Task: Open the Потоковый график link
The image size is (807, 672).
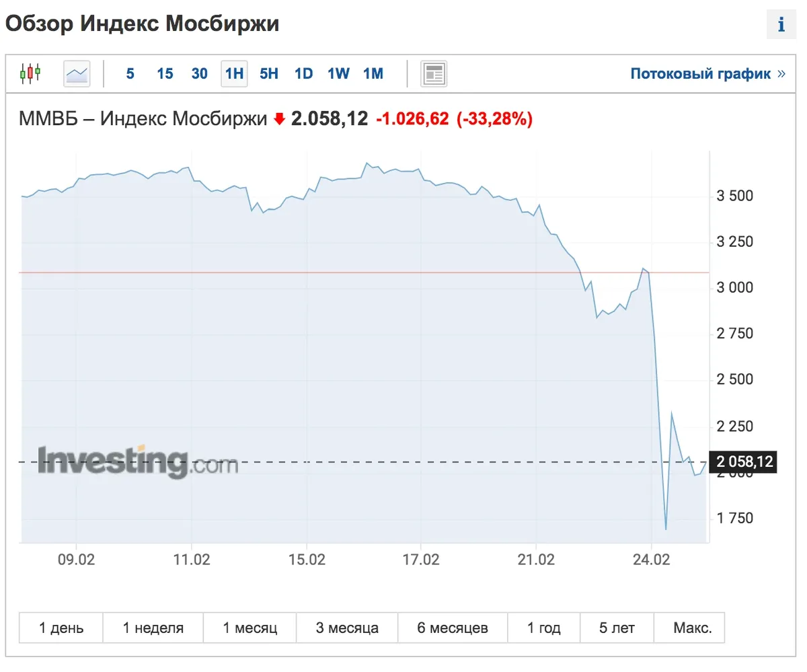Action: tap(707, 74)
